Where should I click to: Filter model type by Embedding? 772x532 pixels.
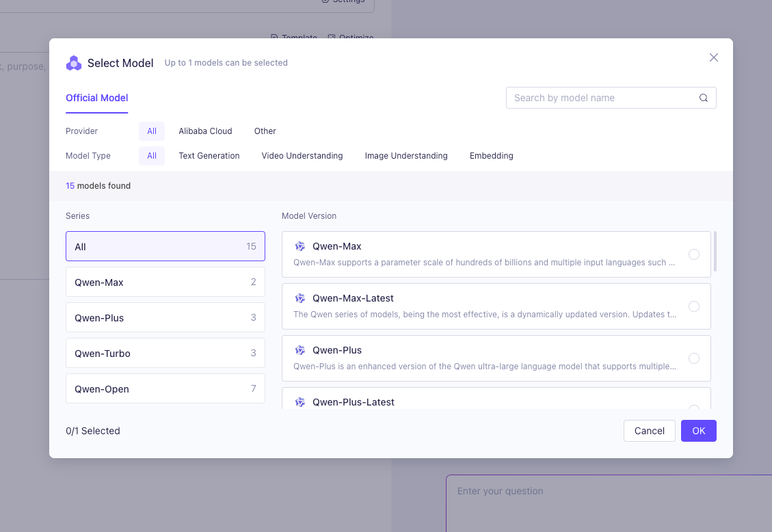point(492,155)
